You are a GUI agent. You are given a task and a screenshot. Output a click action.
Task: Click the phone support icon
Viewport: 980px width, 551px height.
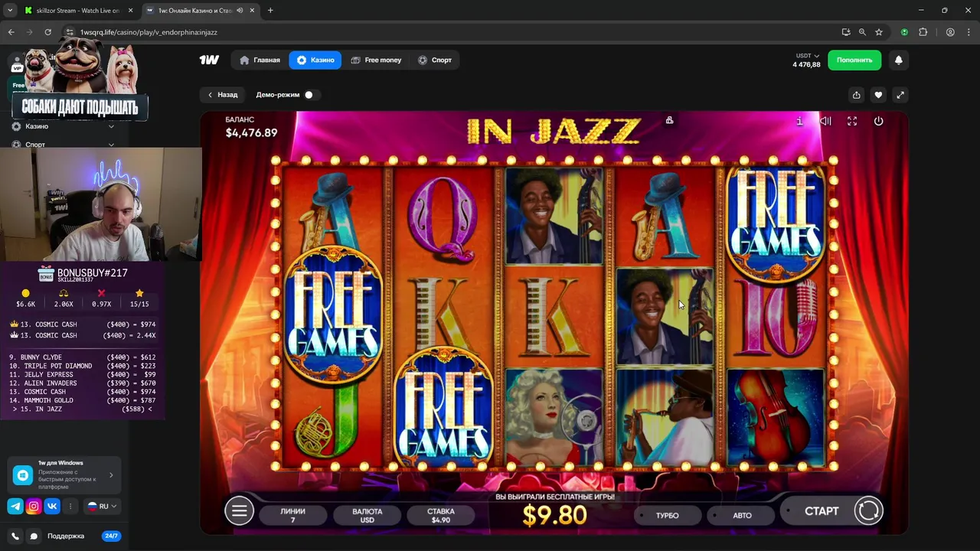[x=15, y=536]
